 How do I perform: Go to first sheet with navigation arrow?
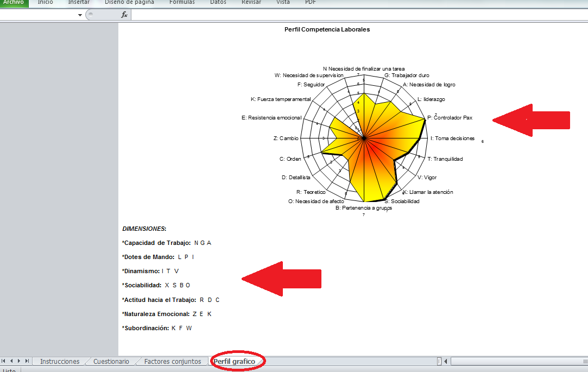click(x=4, y=361)
